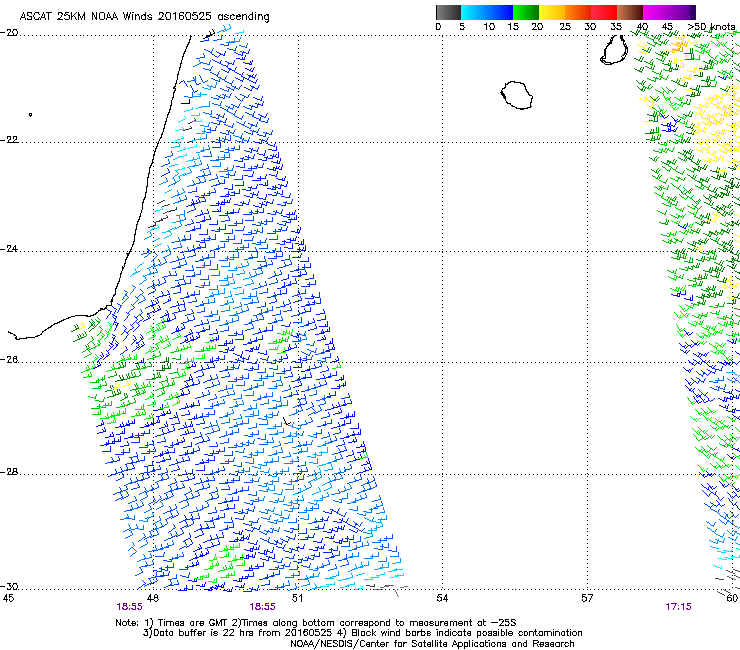The height and width of the screenshot is (650, 740).
Task: Click the '>50 knots' legend label
Action: pyautogui.click(x=711, y=26)
